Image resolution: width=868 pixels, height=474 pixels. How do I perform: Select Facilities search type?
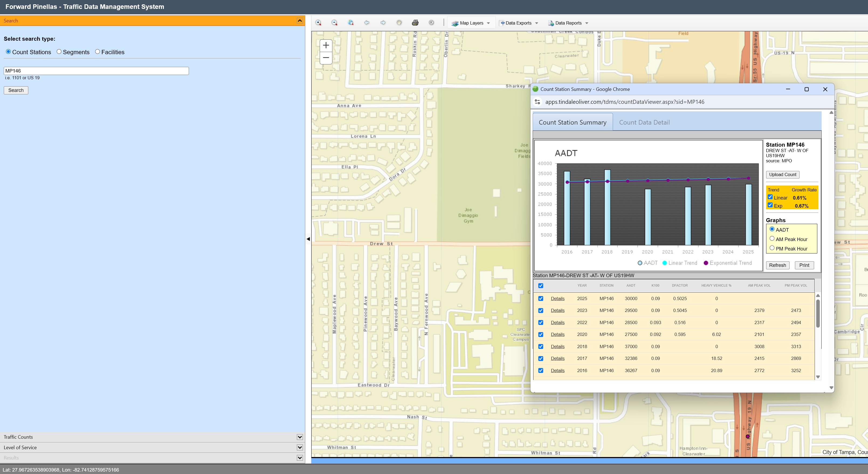tap(97, 51)
